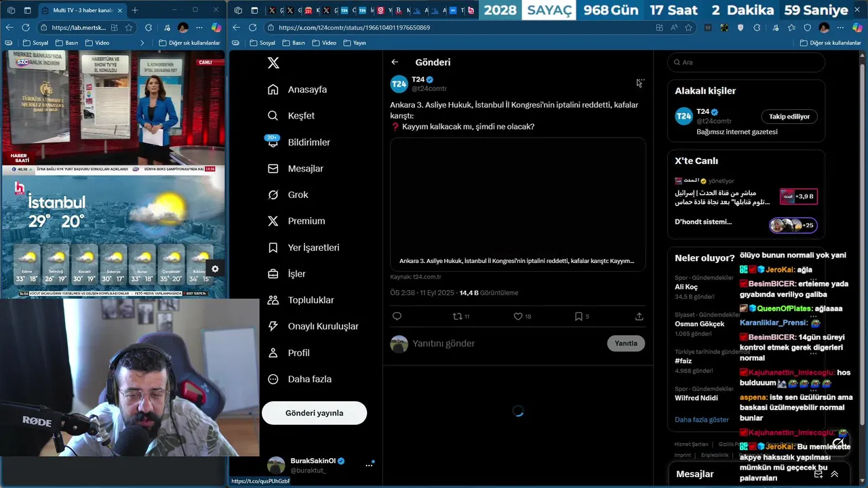Screen dimensions: 868x488
Task: Open BurakSakinOl account menu dots
Action: (x=369, y=465)
